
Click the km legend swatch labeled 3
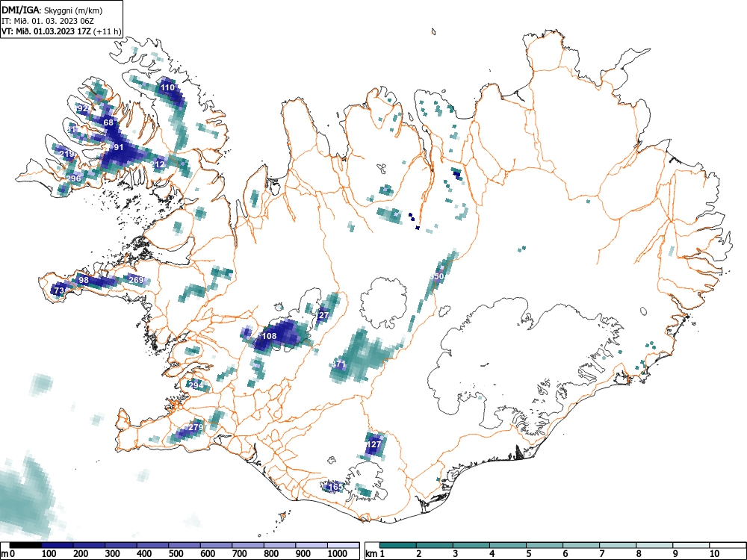pos(471,545)
